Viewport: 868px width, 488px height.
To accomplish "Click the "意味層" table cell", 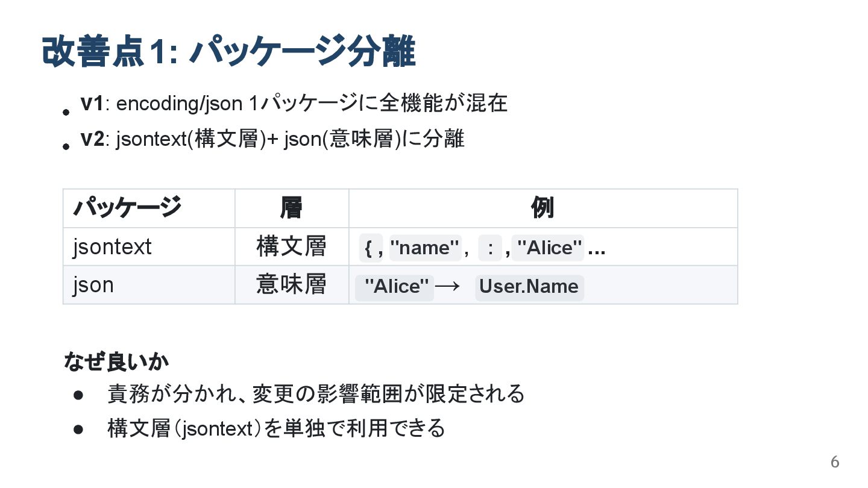I will tap(291, 284).
